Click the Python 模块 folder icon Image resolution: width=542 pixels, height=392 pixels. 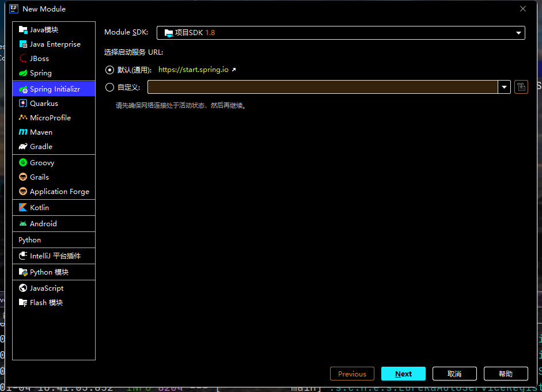tap(23, 272)
